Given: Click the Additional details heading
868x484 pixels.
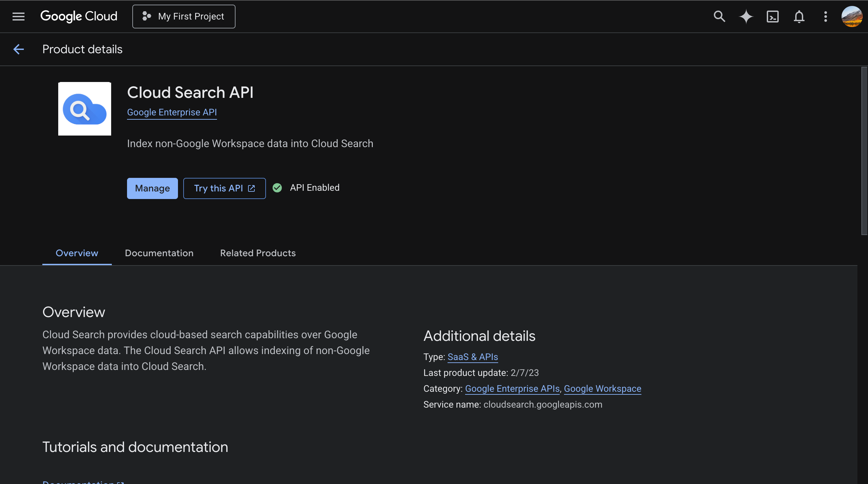Looking at the screenshot, I should [x=480, y=336].
